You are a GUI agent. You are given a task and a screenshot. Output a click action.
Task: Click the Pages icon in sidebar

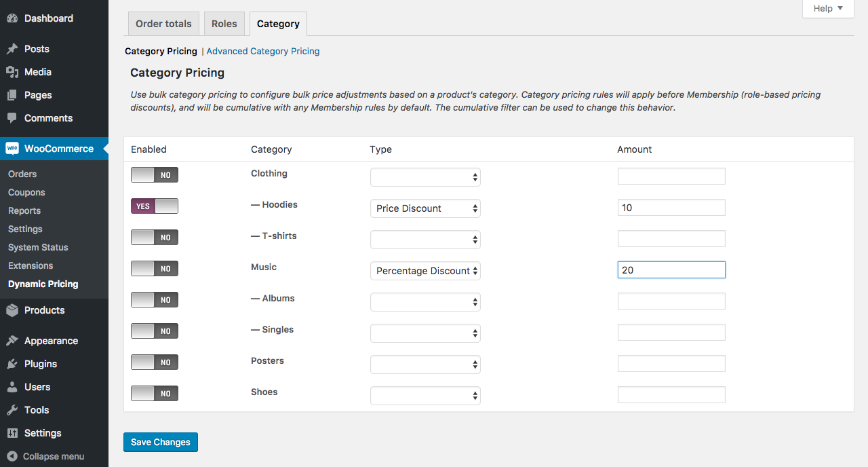pyautogui.click(x=12, y=95)
